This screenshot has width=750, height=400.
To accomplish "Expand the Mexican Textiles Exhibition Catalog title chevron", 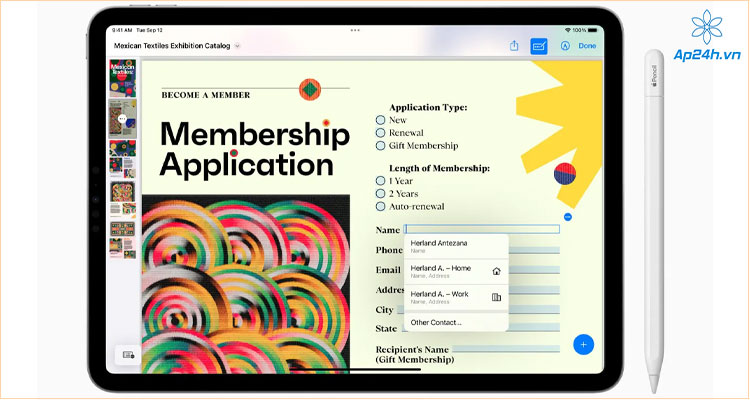I will (237, 46).
